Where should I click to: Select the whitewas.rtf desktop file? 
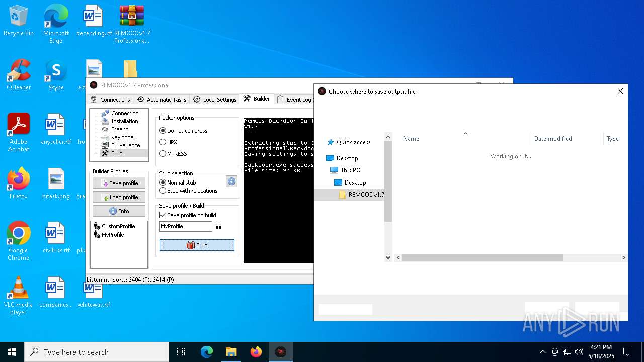point(94,296)
